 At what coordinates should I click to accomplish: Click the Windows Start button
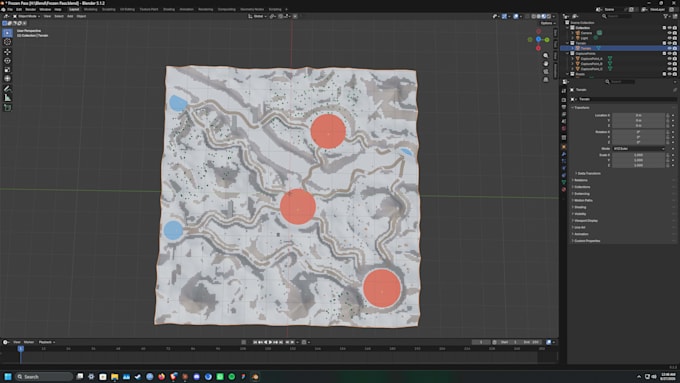point(7,376)
